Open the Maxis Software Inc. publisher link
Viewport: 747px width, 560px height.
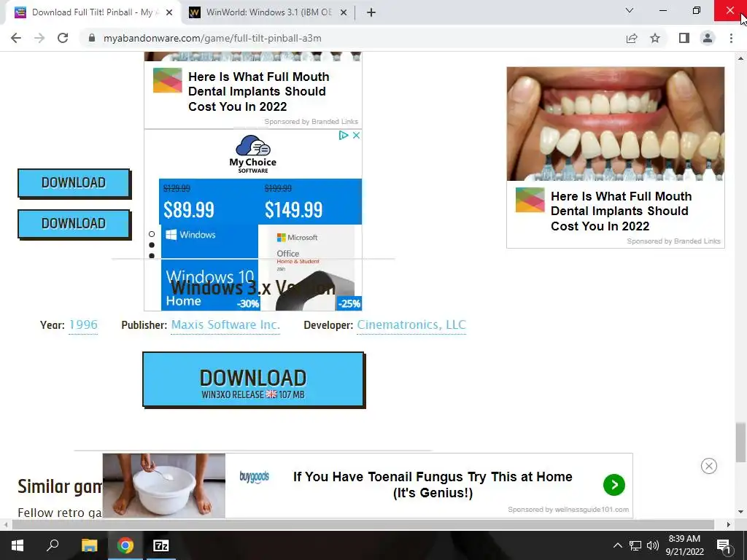click(225, 324)
